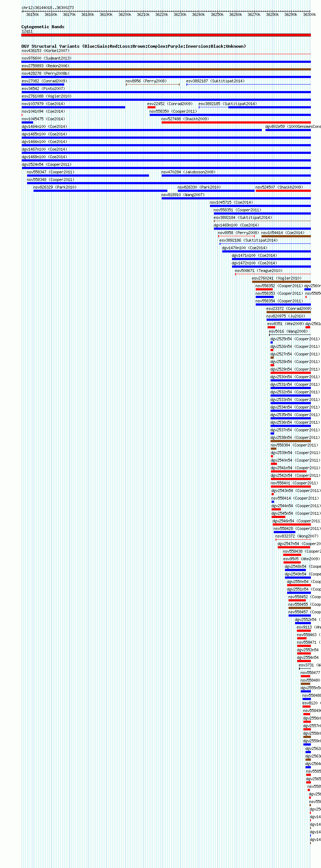
Task: Open variant nsv1054414 (Coe2014) label
Action: (x=283, y=233)
